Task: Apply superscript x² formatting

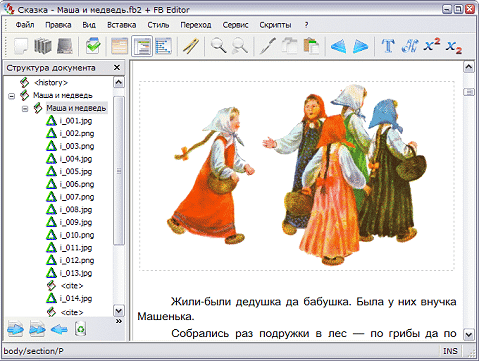Action: tap(432, 45)
